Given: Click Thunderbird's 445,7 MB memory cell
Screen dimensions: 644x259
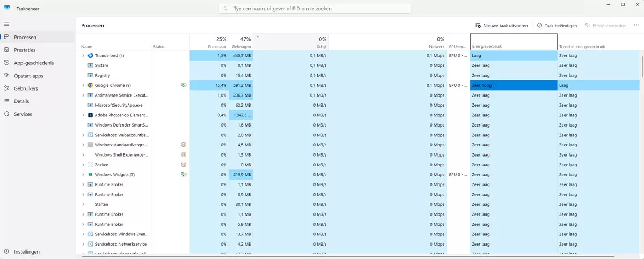Looking at the screenshot, I should coord(241,56).
